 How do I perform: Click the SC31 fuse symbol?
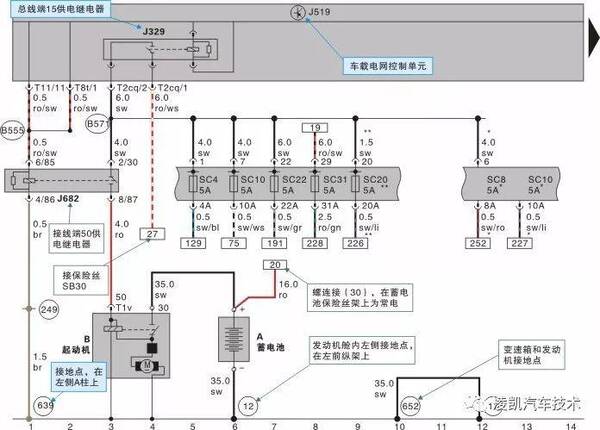pyautogui.click(x=315, y=184)
